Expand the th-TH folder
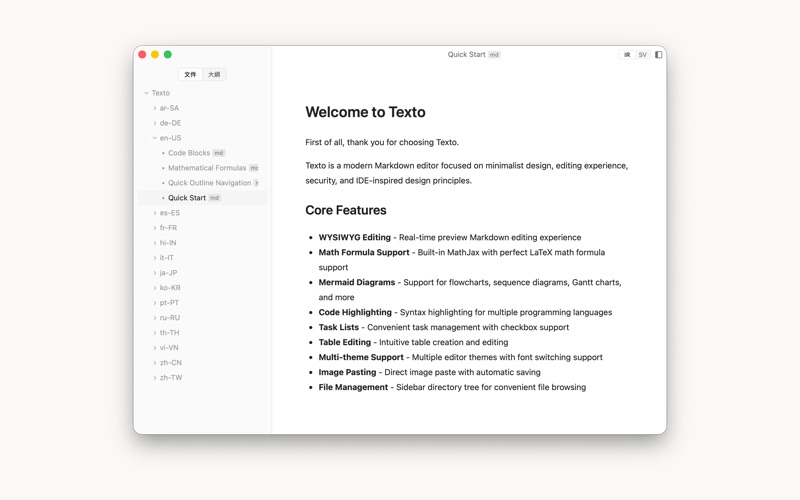This screenshot has width=800, height=500. tap(155, 333)
